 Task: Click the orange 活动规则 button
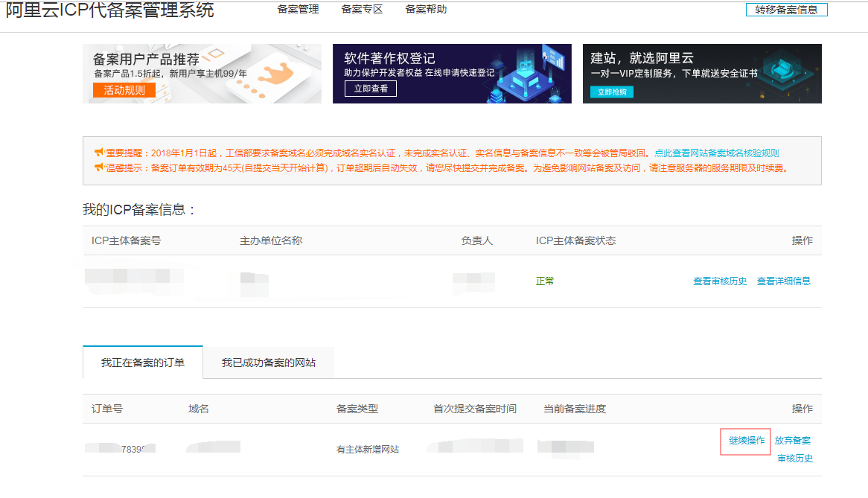pyautogui.click(x=124, y=90)
